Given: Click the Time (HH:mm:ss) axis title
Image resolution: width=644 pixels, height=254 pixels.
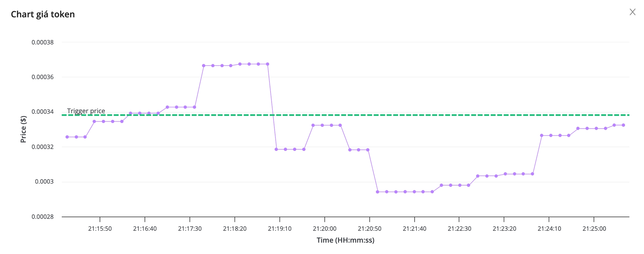Looking at the screenshot, I should pos(345,240).
